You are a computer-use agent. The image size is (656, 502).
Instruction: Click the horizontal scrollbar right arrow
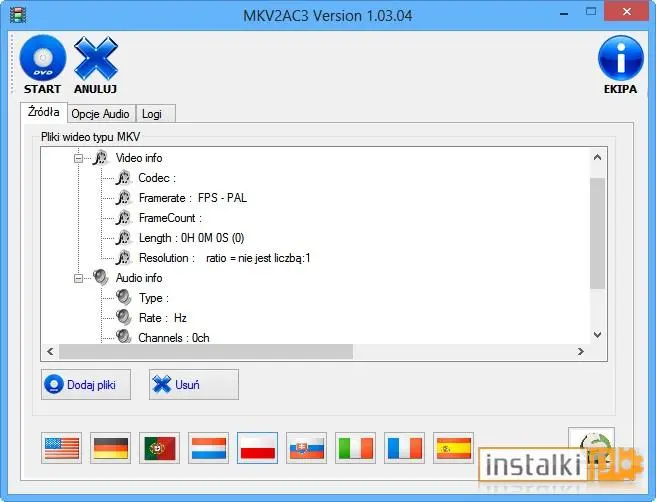pos(581,351)
